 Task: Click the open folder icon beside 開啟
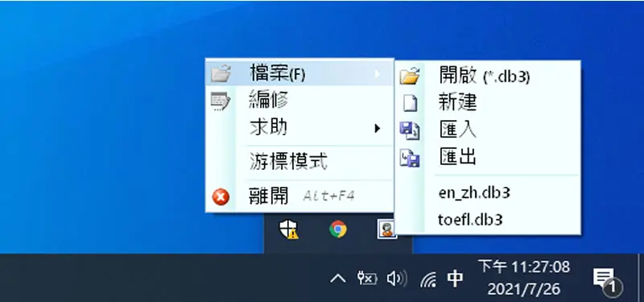(x=410, y=76)
